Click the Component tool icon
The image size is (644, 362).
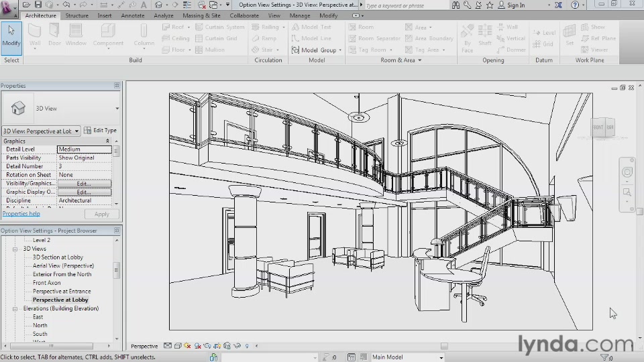coord(108,31)
